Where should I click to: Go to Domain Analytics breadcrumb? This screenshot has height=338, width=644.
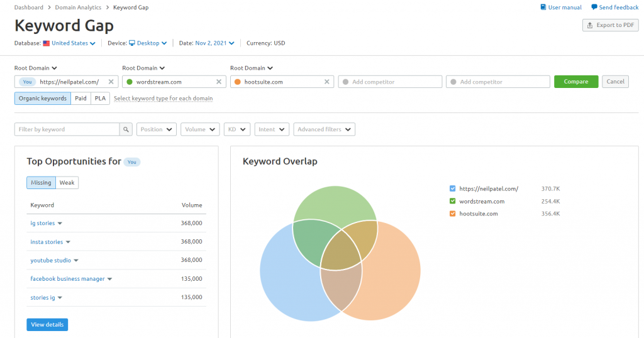[78, 8]
